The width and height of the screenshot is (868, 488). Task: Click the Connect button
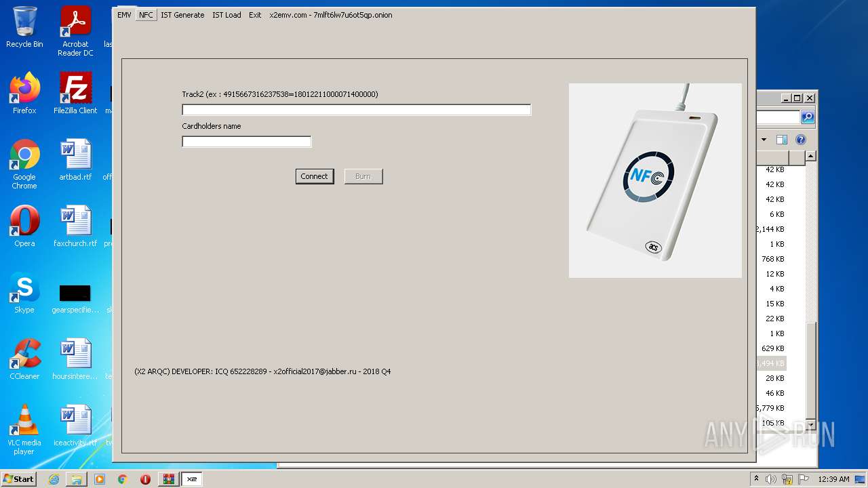tap(315, 176)
